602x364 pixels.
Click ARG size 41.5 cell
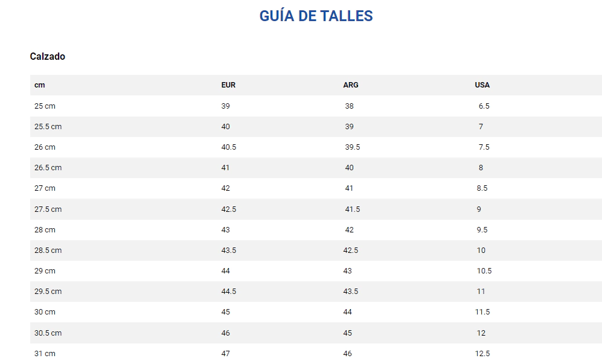point(353,209)
